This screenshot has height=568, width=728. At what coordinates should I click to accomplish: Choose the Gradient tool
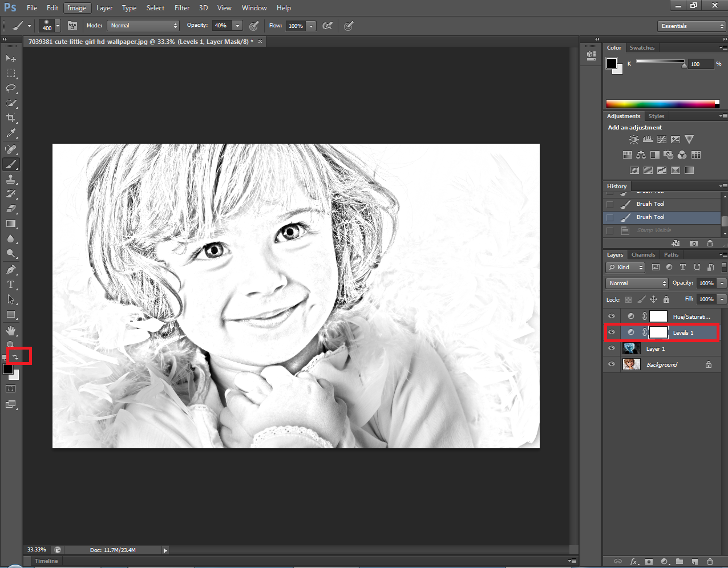pyautogui.click(x=11, y=224)
